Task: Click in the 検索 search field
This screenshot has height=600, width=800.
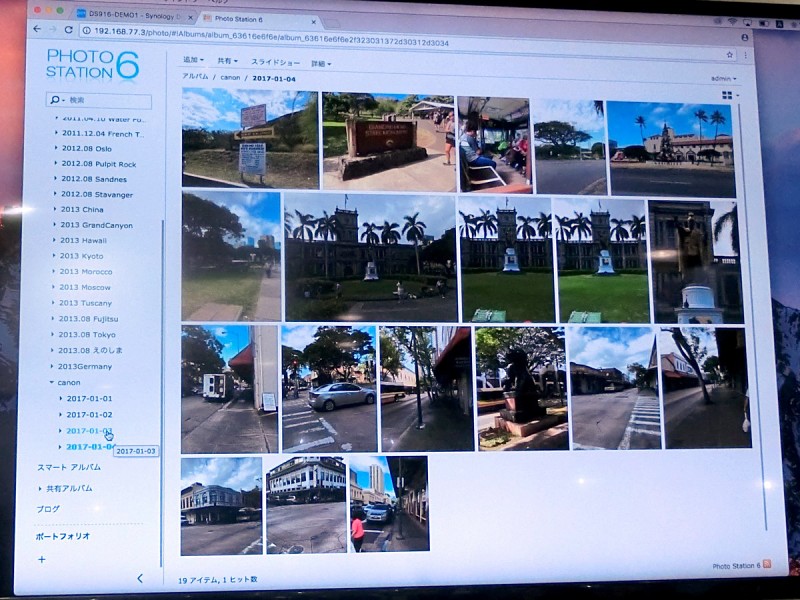Action: pos(99,100)
